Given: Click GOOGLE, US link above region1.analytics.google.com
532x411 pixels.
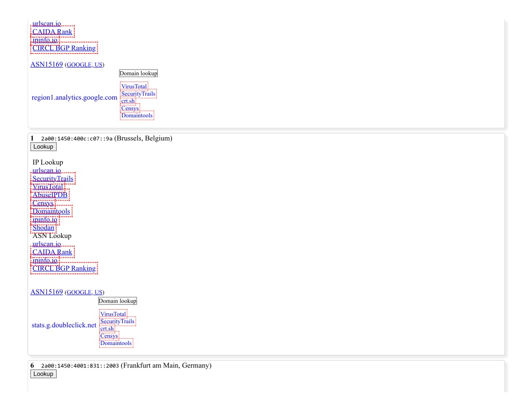Looking at the screenshot, I should point(85,65).
